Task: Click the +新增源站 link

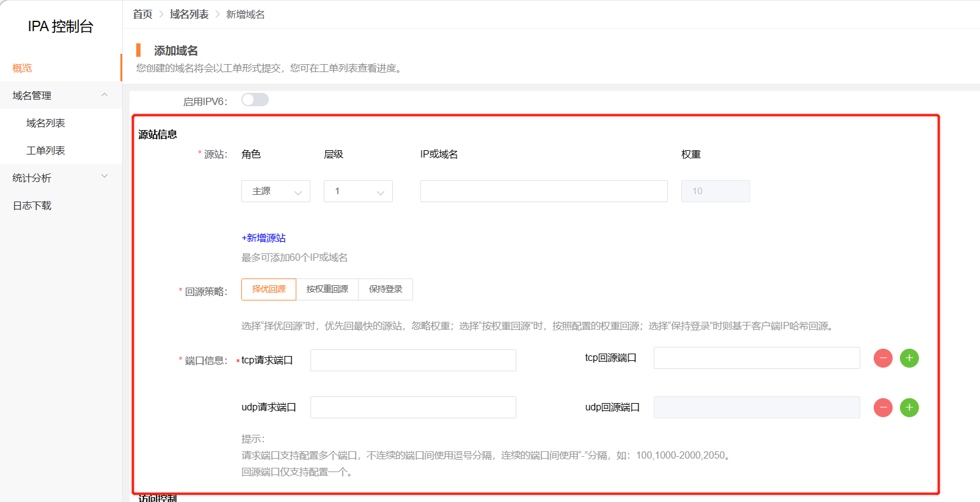Action: click(x=263, y=238)
